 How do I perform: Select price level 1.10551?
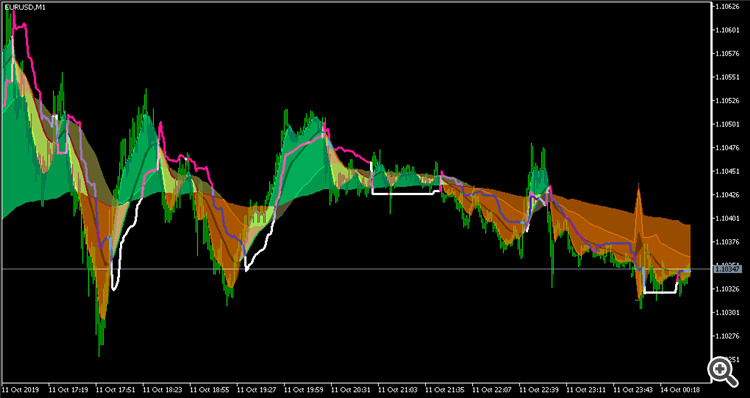coord(727,77)
